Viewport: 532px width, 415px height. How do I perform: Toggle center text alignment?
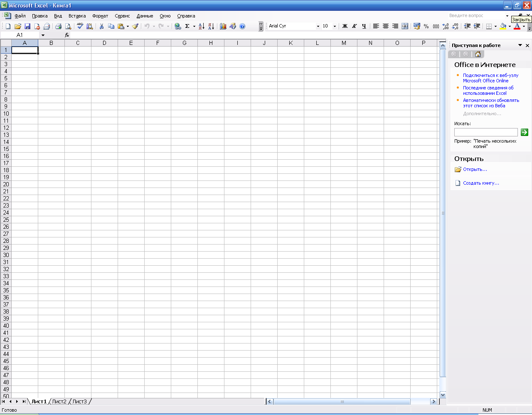[x=385, y=26]
